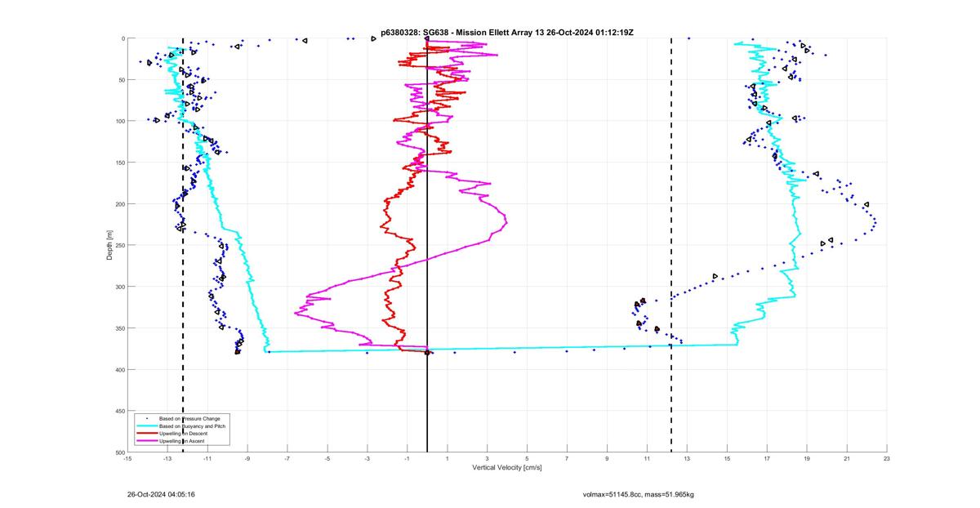Click the cyan line sample in legend
Screen dimensions: 980x508
[146, 426]
